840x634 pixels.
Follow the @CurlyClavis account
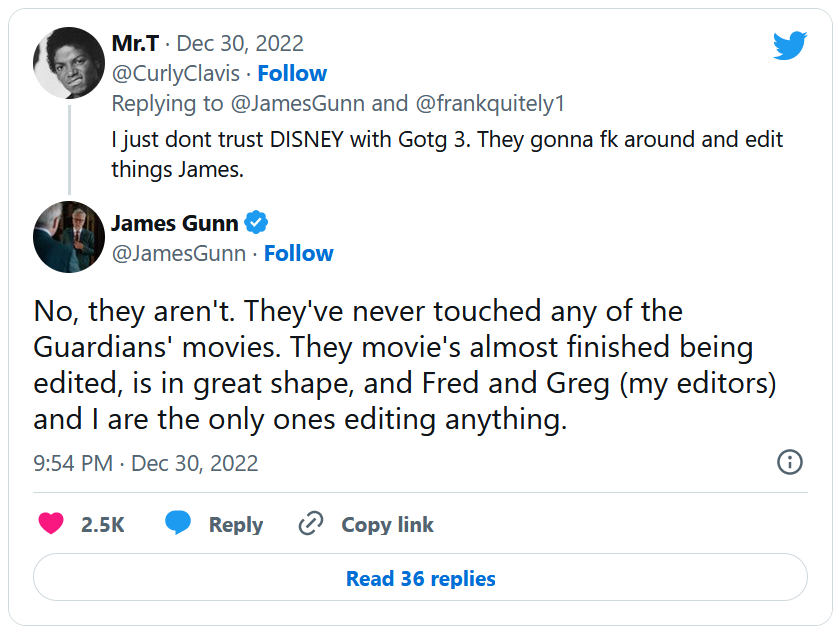point(292,74)
